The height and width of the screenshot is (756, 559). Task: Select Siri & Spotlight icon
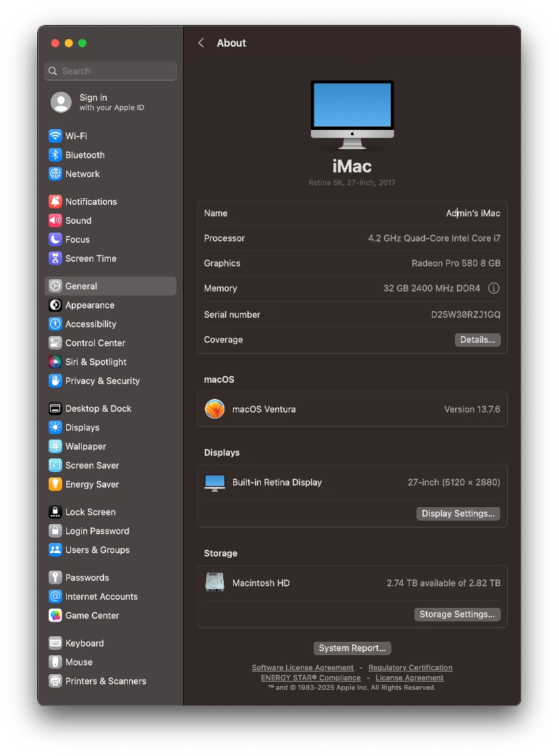click(x=55, y=362)
